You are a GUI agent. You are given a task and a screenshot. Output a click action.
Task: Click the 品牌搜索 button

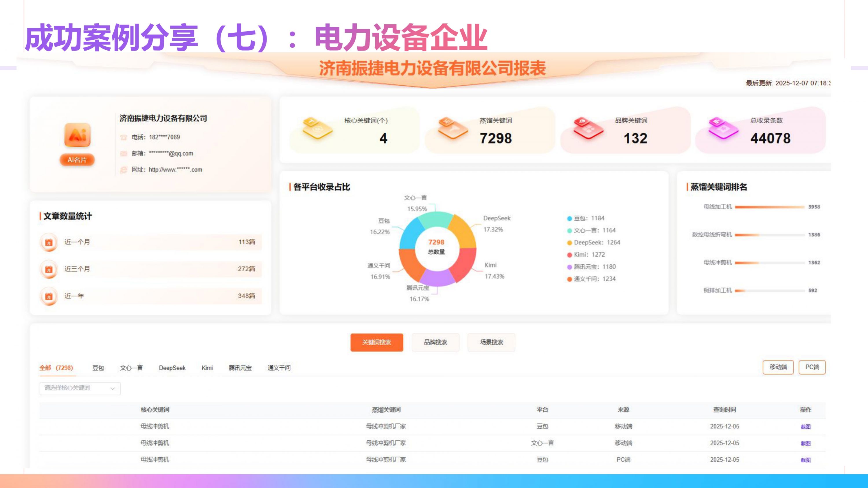click(435, 342)
